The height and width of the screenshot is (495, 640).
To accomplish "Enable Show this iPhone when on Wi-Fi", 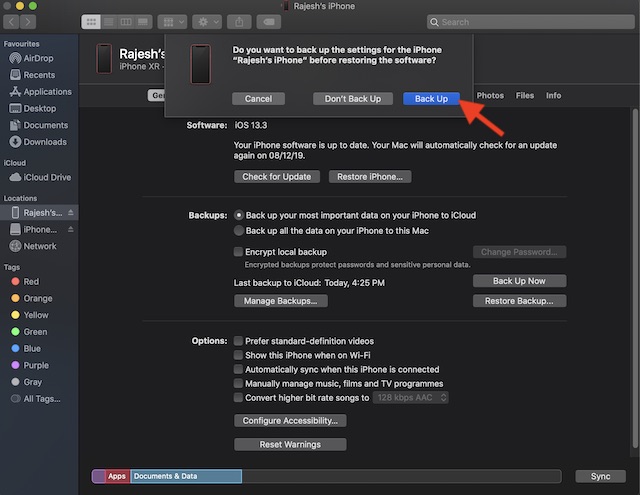I will point(238,355).
